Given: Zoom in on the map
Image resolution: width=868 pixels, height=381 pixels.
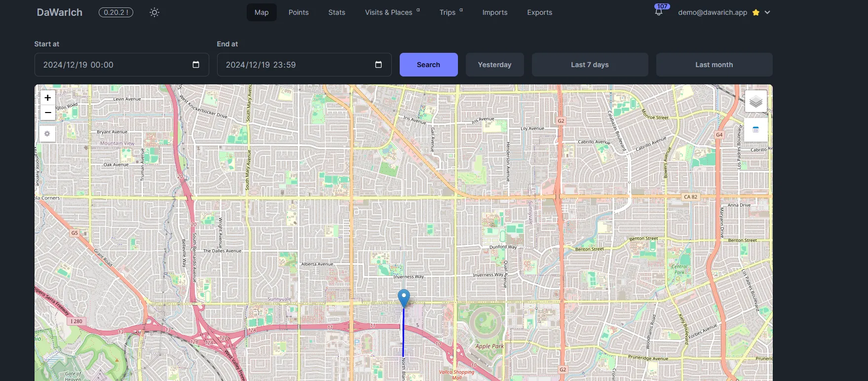Looking at the screenshot, I should [x=47, y=98].
